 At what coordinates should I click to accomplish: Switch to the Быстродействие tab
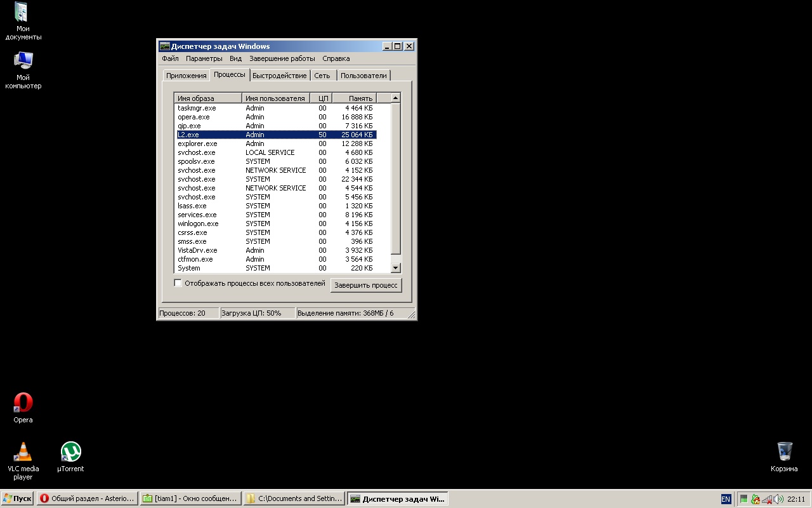[279, 76]
